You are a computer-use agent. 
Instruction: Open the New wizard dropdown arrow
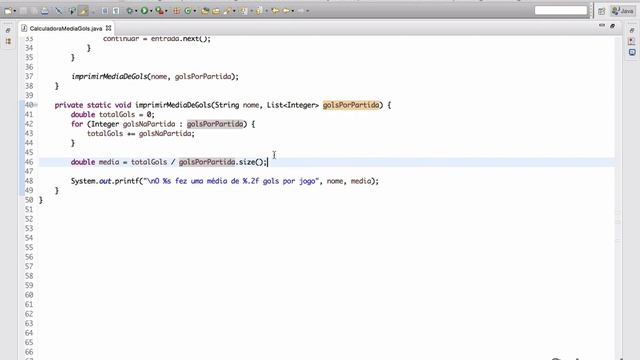tap(15, 11)
